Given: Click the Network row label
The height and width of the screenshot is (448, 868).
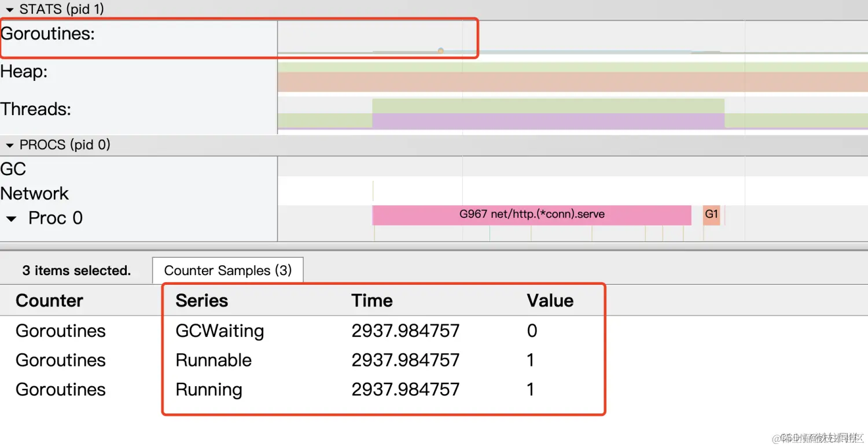Looking at the screenshot, I should (35, 193).
